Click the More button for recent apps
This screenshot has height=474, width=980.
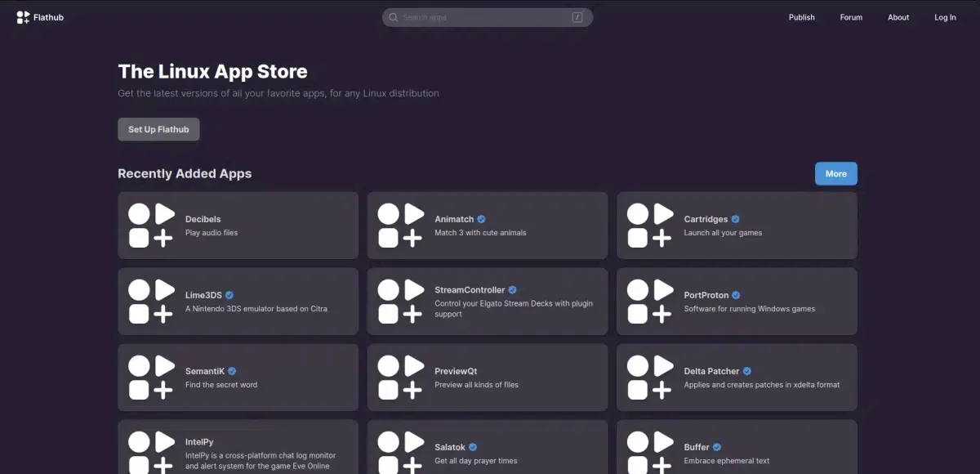pos(836,173)
